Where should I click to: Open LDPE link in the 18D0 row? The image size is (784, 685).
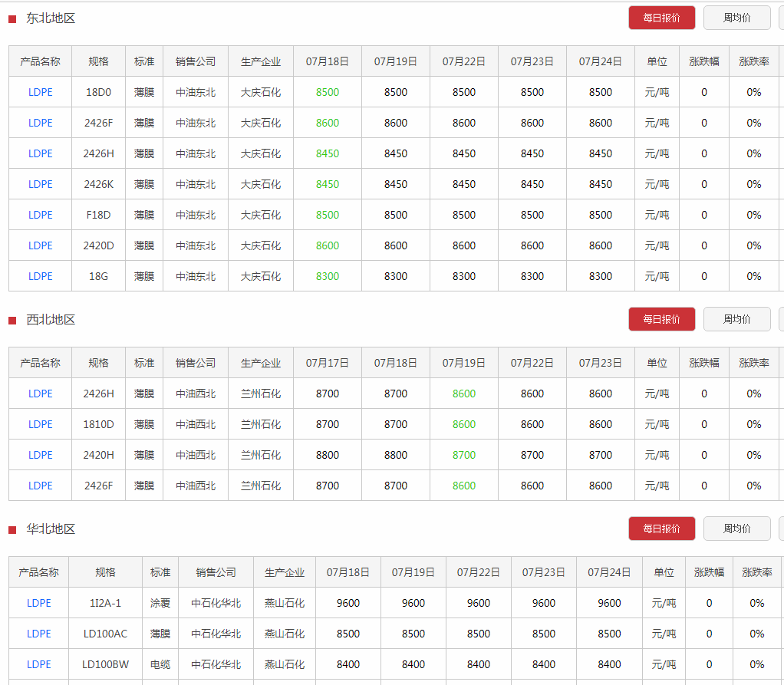coord(41,93)
